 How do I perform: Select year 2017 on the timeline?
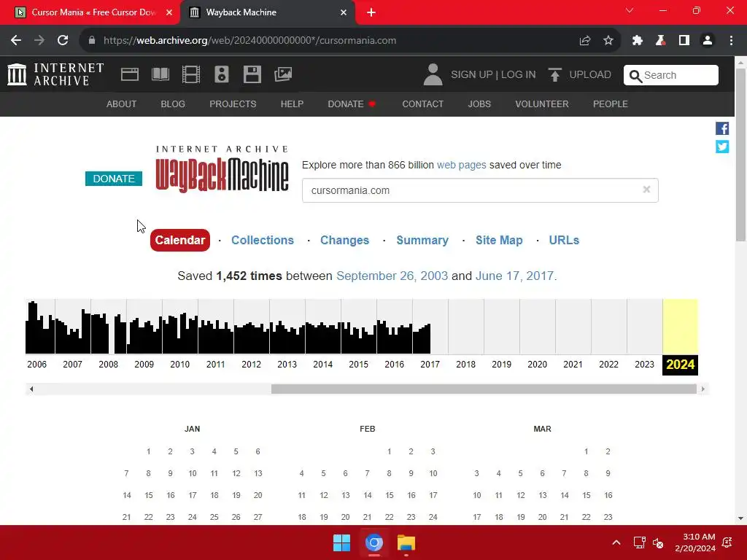click(x=430, y=365)
